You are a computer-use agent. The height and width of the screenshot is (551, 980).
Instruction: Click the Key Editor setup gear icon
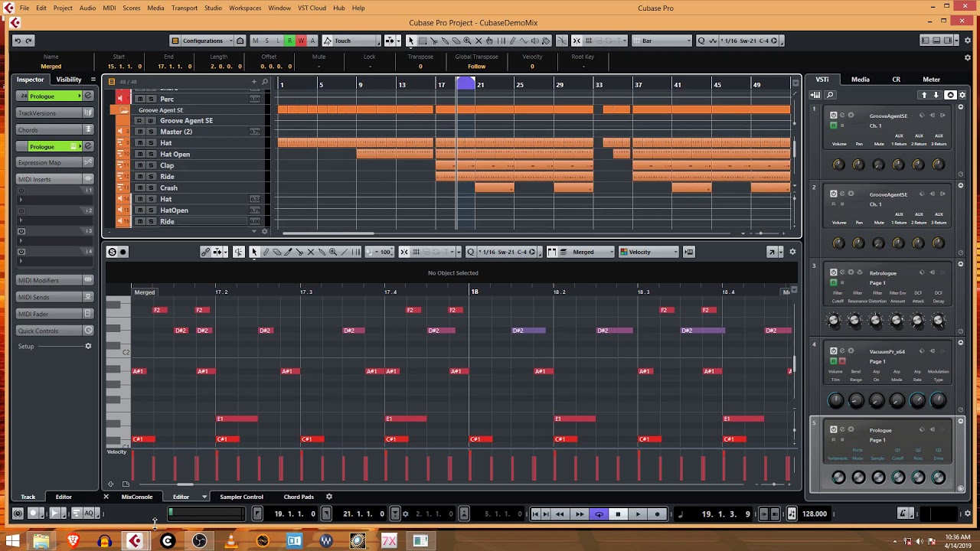click(792, 252)
